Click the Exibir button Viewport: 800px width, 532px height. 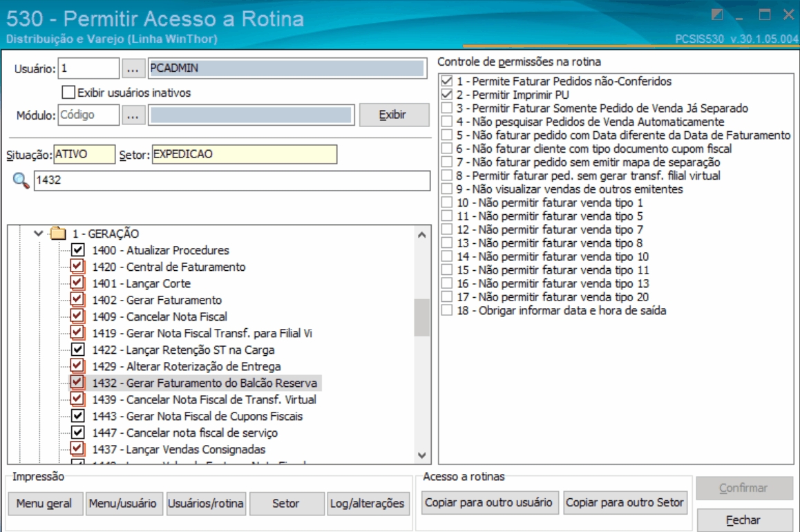[x=394, y=115]
